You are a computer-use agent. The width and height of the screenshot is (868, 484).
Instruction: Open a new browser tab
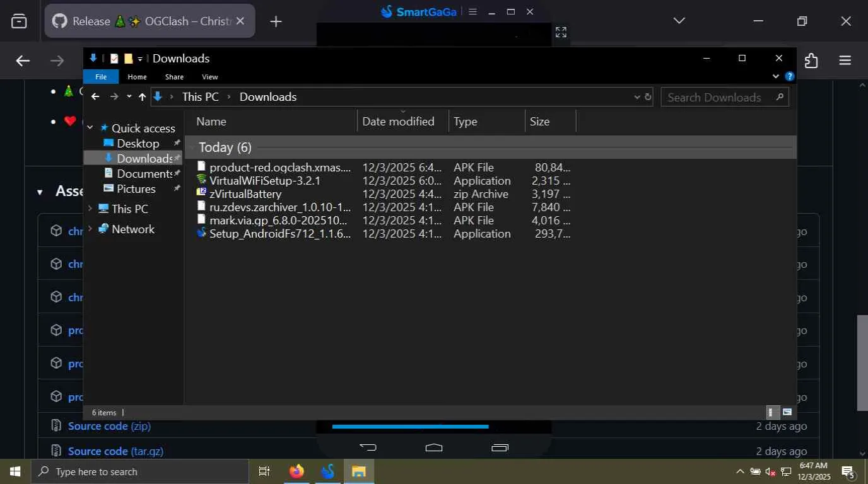(276, 21)
